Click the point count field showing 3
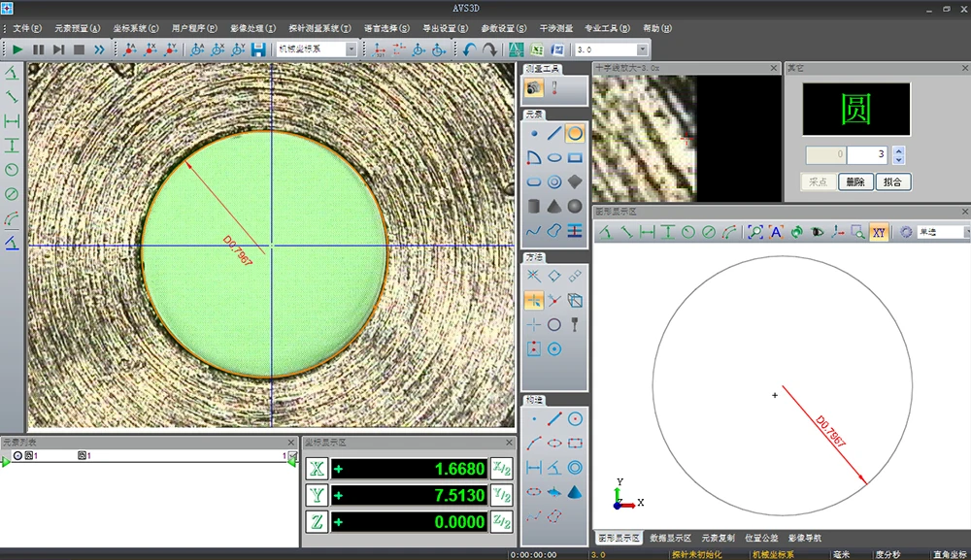The image size is (971, 560). pyautogui.click(x=866, y=155)
